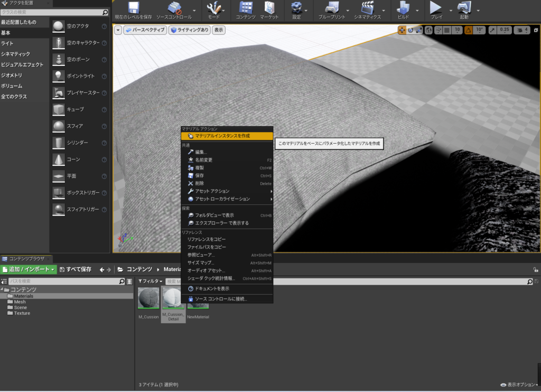Open Reference Viewer (参照ビューア...) entry
This screenshot has height=392, width=541.
227,255
